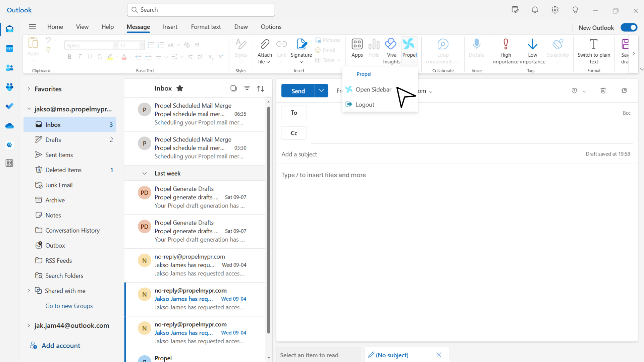Click the Cc recipients button
The width and height of the screenshot is (644, 362).
[x=294, y=133]
